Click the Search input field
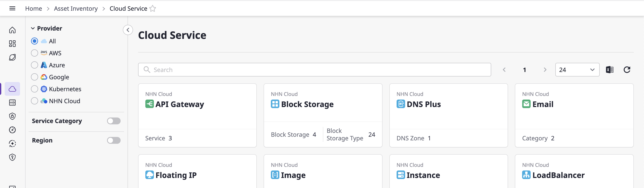 pyautogui.click(x=314, y=70)
